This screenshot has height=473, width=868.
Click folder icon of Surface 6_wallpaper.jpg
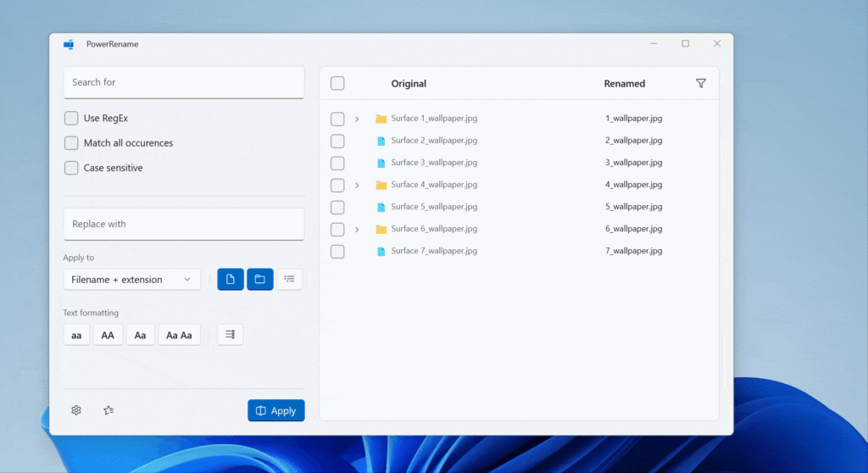[x=381, y=230]
